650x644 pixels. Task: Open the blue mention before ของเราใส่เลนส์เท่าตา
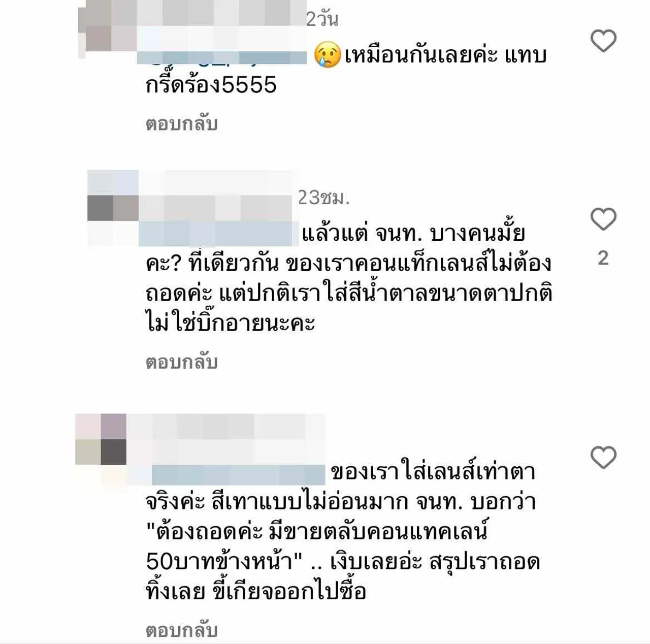(x=238, y=474)
